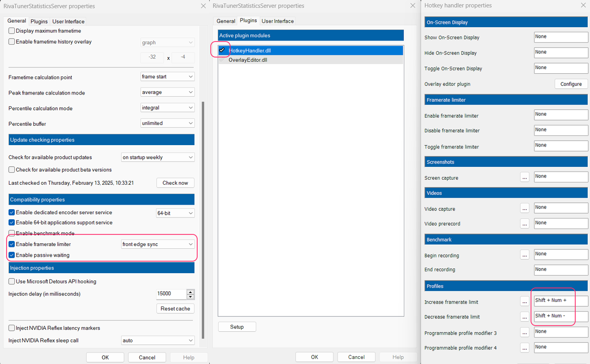The height and width of the screenshot is (364, 590).
Task: Toggle Enable 64-bit applications support service
Action: click(12, 223)
